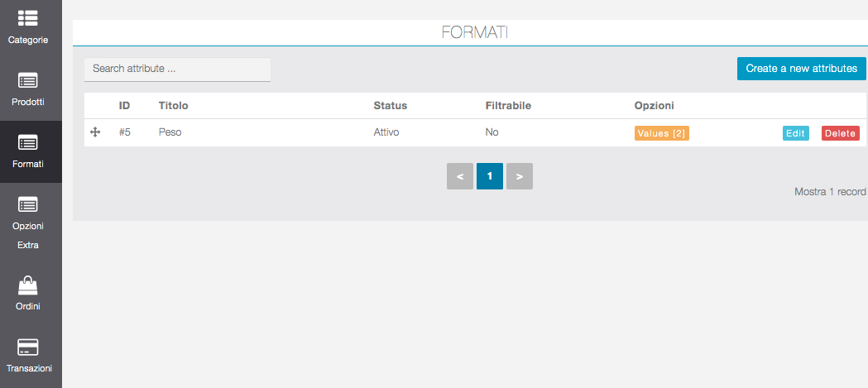Select the Formati sidebar icon
Screen dimensions: 868x388
click(28, 142)
